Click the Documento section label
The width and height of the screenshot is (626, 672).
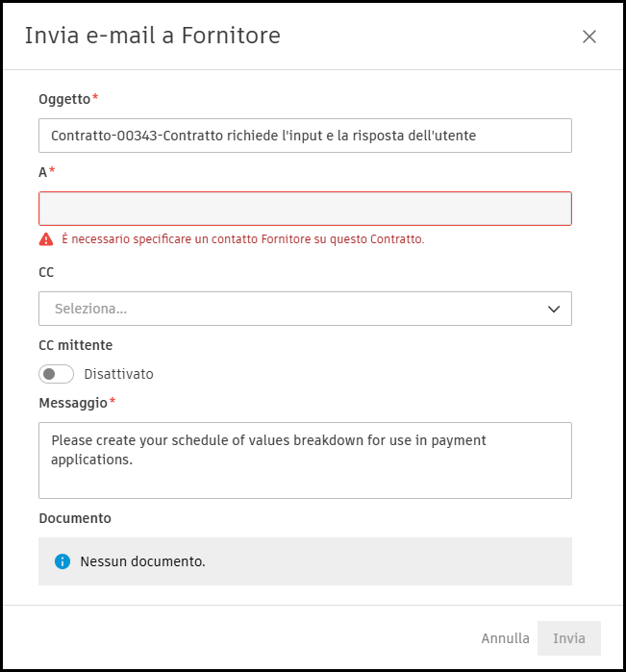pos(75,518)
